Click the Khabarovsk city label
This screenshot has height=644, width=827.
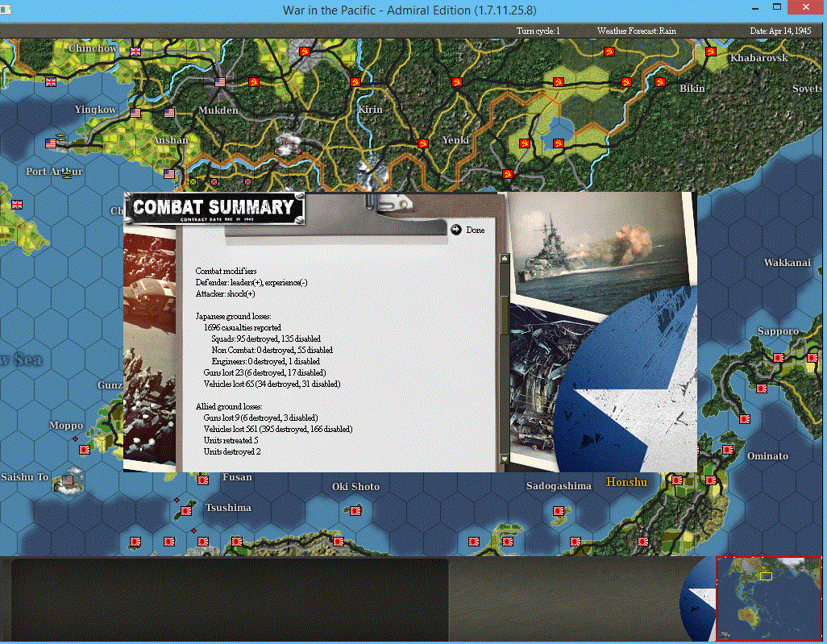pyautogui.click(x=759, y=58)
